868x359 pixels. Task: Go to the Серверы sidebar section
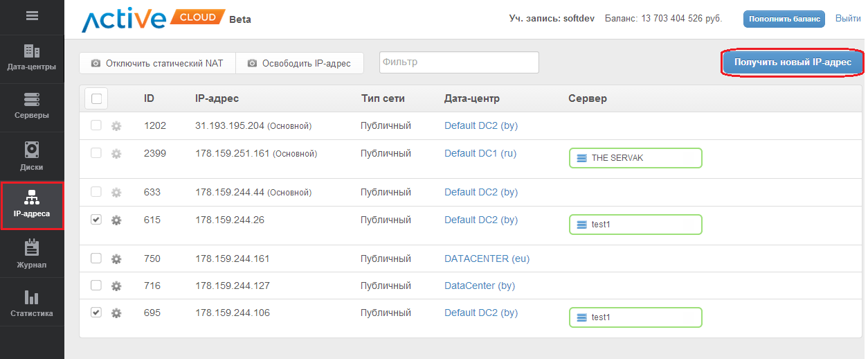point(32,107)
